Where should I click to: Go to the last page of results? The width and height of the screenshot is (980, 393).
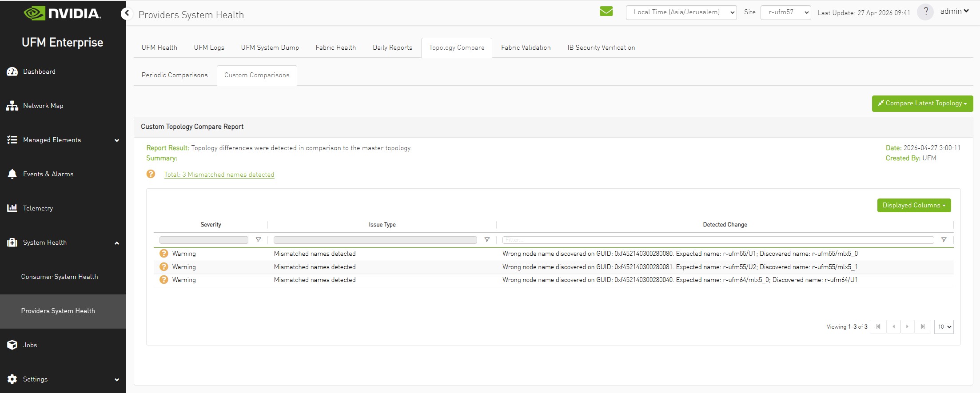[923, 327]
